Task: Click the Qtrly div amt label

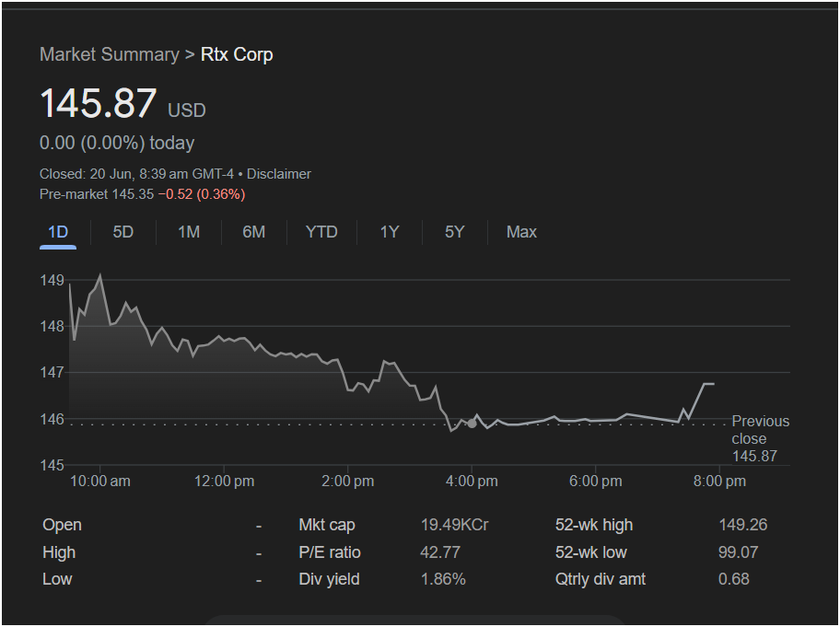Action: pyautogui.click(x=601, y=579)
